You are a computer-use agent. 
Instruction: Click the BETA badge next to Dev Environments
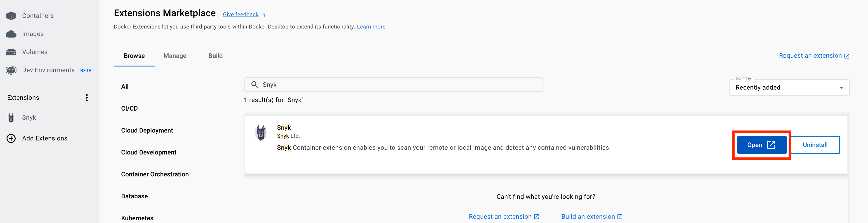(86, 71)
